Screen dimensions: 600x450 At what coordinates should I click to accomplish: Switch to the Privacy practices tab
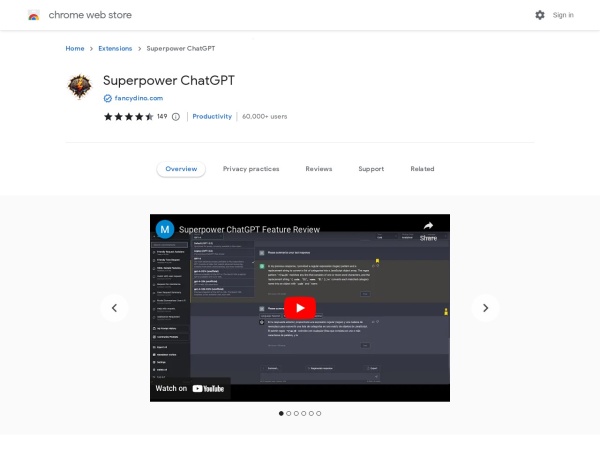point(251,169)
